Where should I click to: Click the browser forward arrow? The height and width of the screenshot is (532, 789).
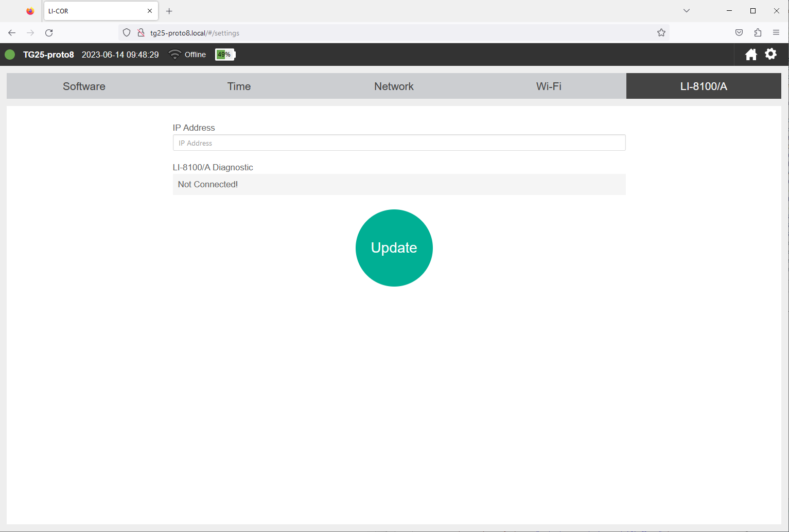coord(30,32)
